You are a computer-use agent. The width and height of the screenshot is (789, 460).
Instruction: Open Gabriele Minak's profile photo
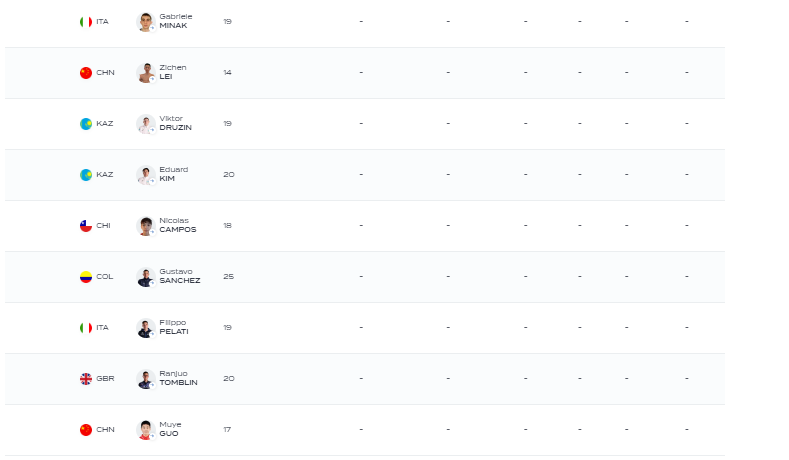(x=146, y=22)
